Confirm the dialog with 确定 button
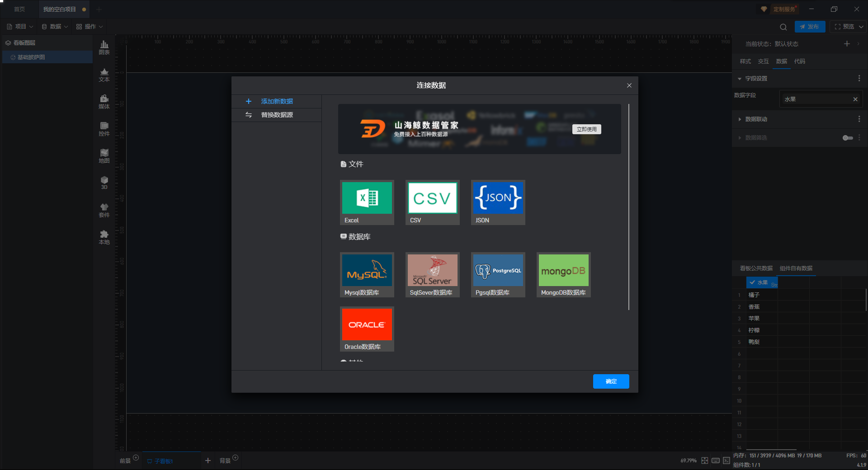 pos(611,381)
